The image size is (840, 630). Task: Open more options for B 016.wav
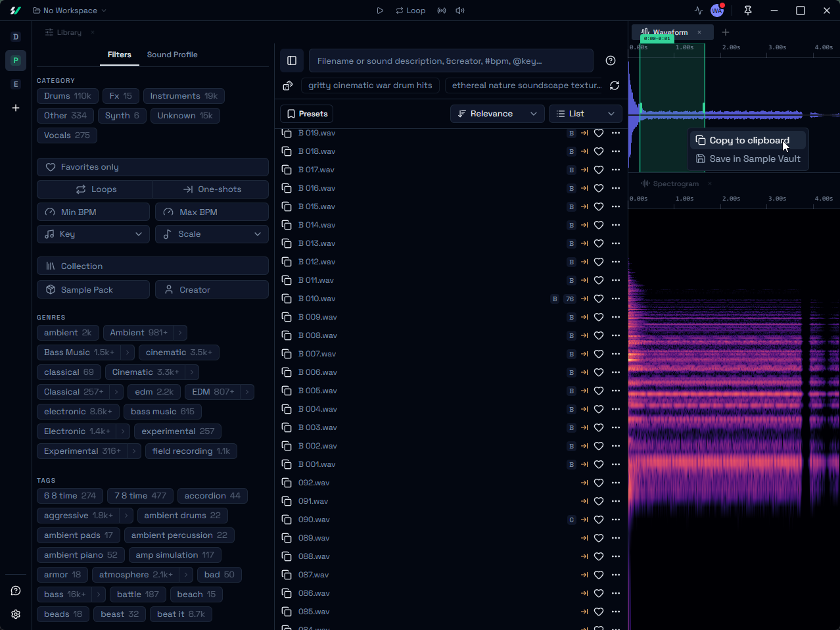(616, 188)
